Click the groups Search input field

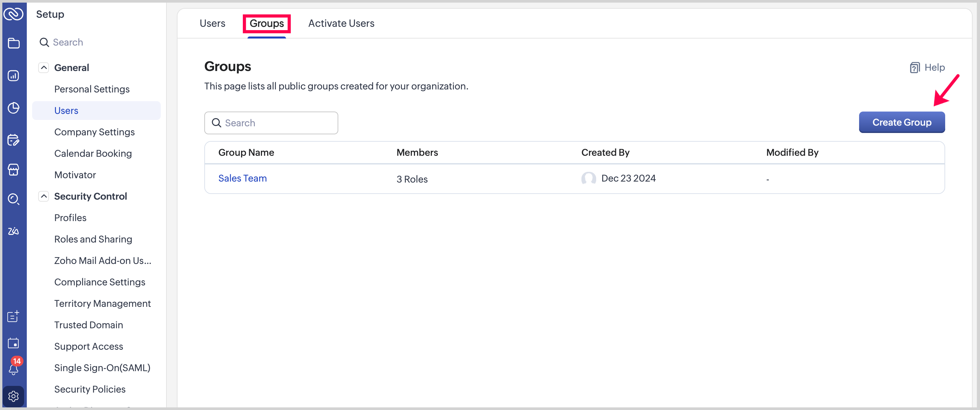pyautogui.click(x=271, y=123)
